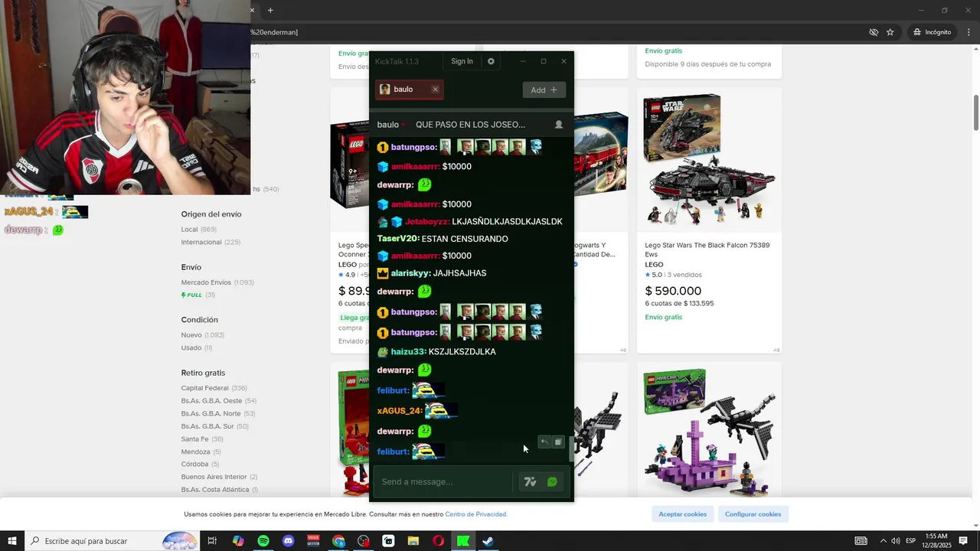Open taskbar clock showing 1:55 AM
980x551 pixels.
coord(937,541)
